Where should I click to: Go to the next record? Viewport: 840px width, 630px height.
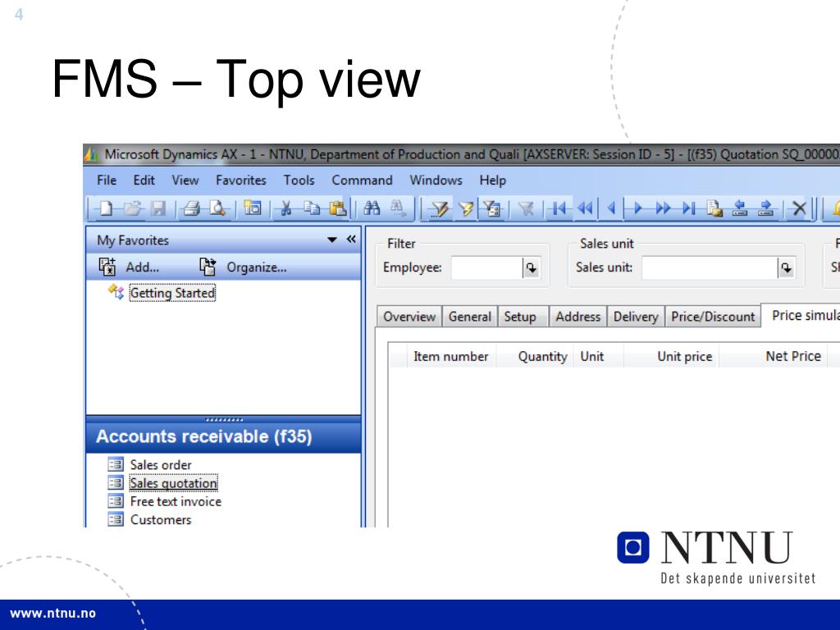coord(637,208)
